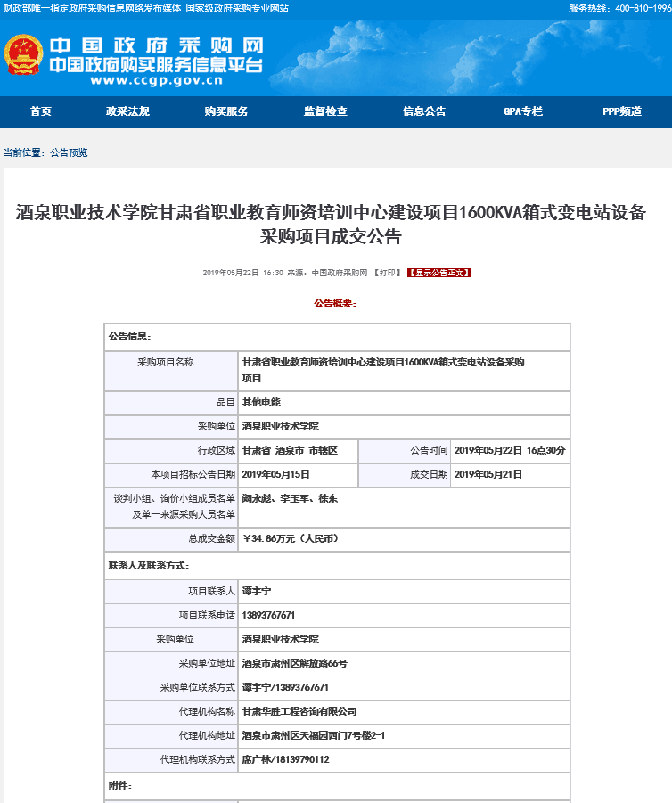The width and height of the screenshot is (672, 803).
Task: Switch to the GPA专栏 section
Action: pyautogui.click(x=522, y=111)
